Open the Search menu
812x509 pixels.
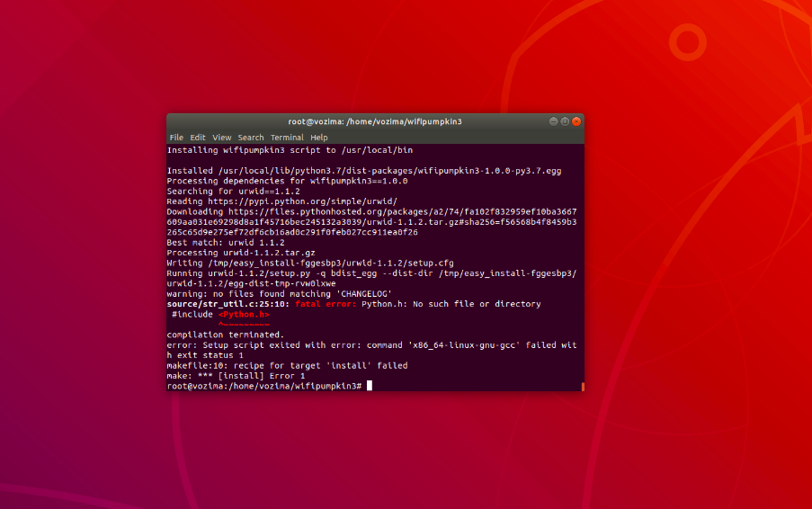point(251,138)
